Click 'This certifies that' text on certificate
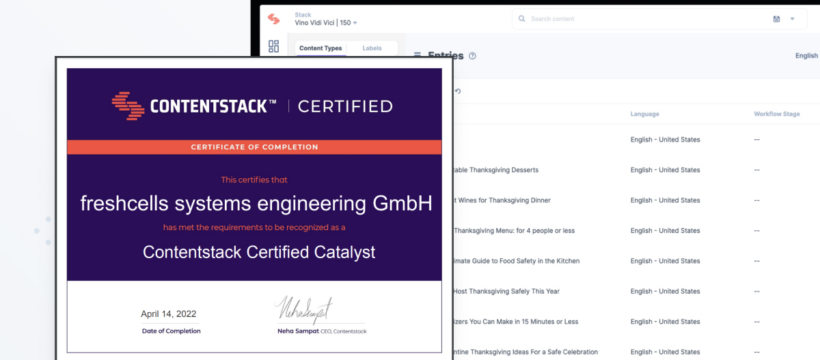 point(254,180)
